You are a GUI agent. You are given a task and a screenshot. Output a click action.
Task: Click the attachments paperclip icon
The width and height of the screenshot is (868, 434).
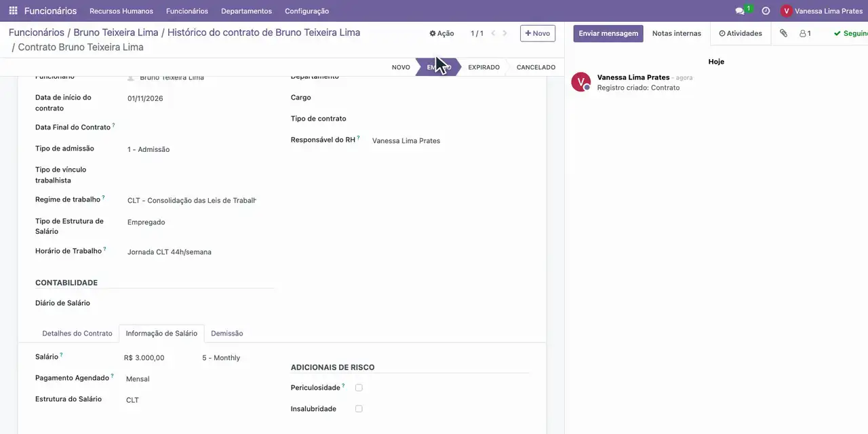783,33
